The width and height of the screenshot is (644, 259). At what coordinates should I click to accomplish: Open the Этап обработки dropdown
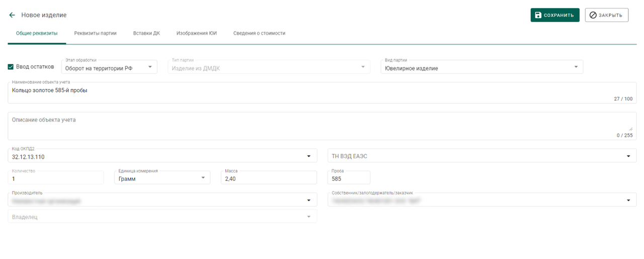coord(109,67)
